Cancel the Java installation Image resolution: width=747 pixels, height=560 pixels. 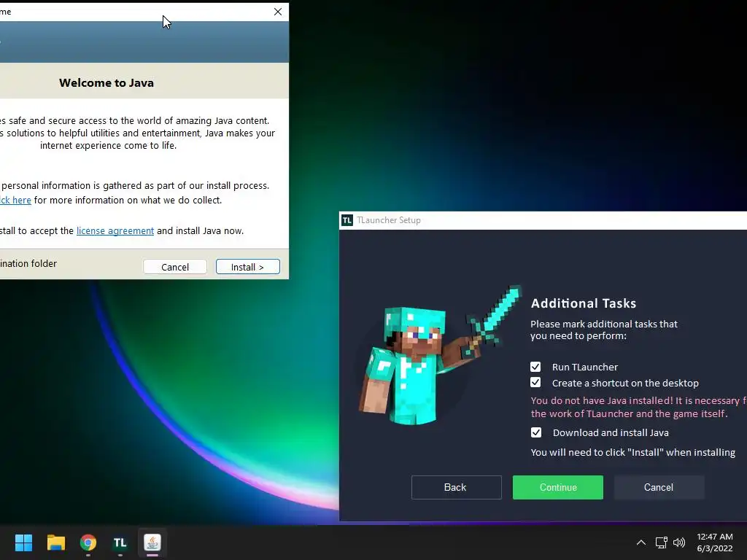[175, 267]
